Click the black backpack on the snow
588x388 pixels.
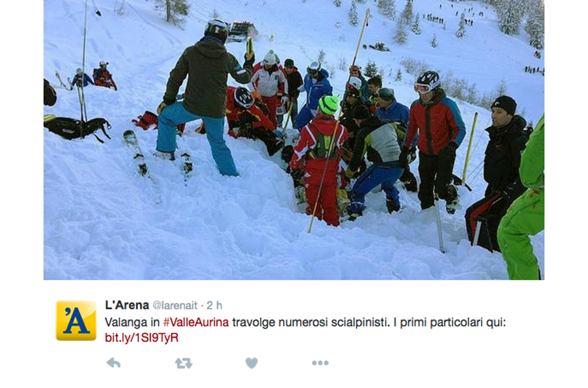tap(78, 128)
